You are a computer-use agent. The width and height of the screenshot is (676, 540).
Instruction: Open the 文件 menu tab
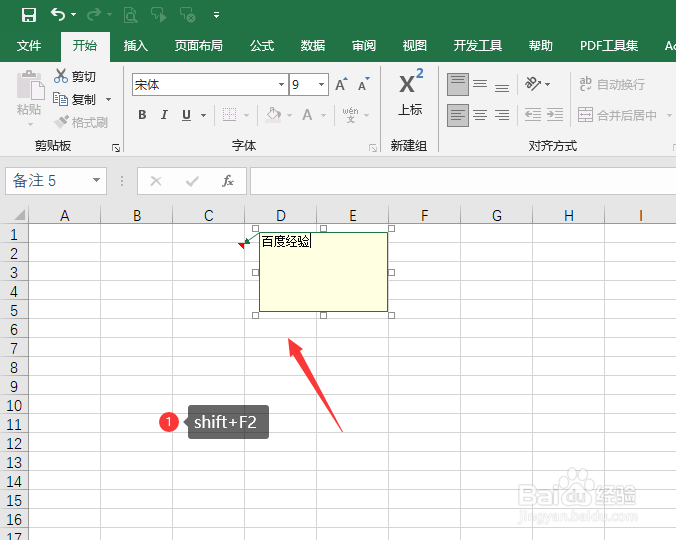29,46
